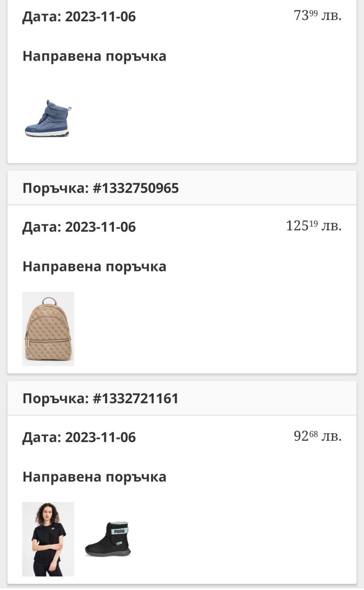Click the 'Дата:' label in the 73.99 лв. order
The image size is (364, 590).
click(41, 17)
